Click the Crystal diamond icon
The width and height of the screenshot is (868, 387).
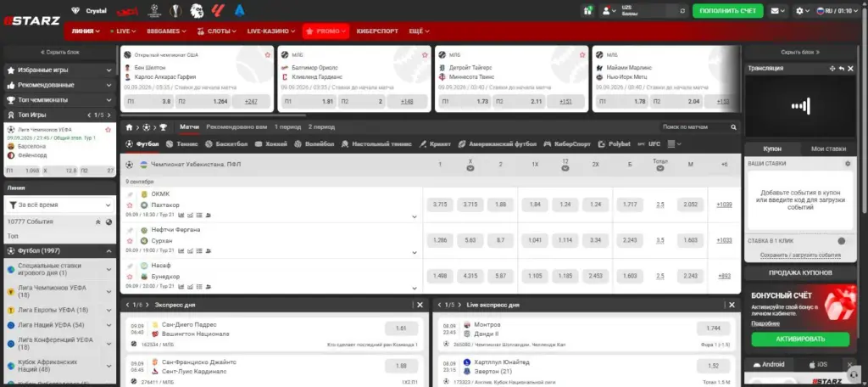pos(75,10)
